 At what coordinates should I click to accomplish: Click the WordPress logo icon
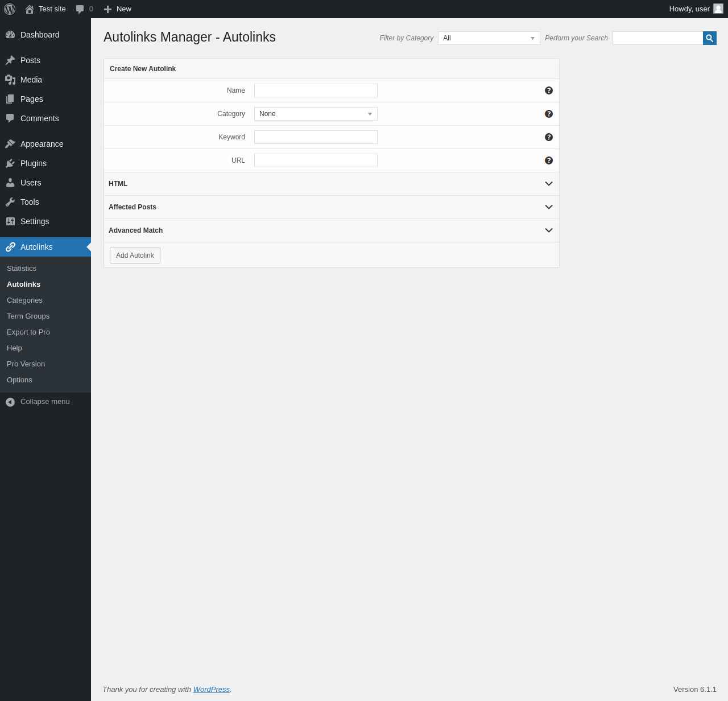click(x=10, y=9)
